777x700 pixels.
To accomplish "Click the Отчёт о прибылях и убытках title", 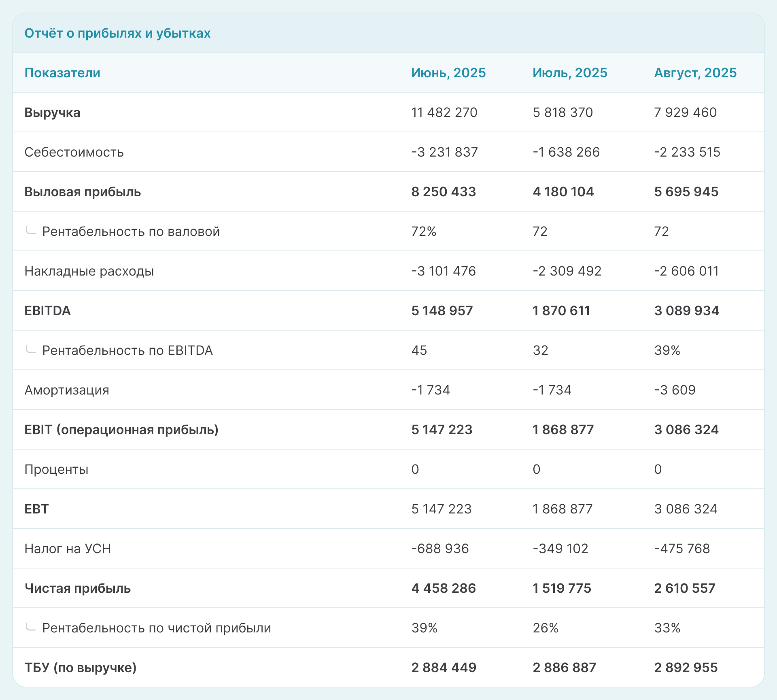I will [x=117, y=33].
